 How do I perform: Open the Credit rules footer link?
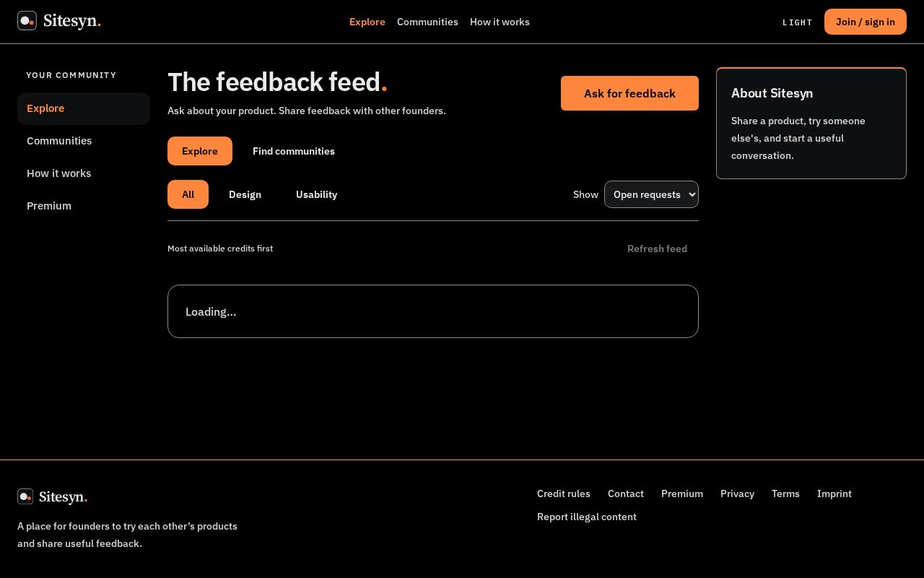(564, 493)
